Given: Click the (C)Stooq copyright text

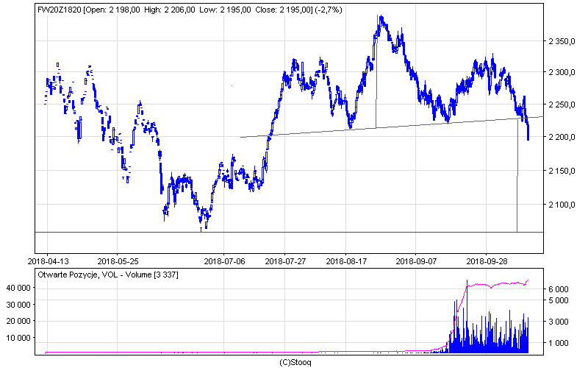Looking at the screenshot, I should click(295, 362).
